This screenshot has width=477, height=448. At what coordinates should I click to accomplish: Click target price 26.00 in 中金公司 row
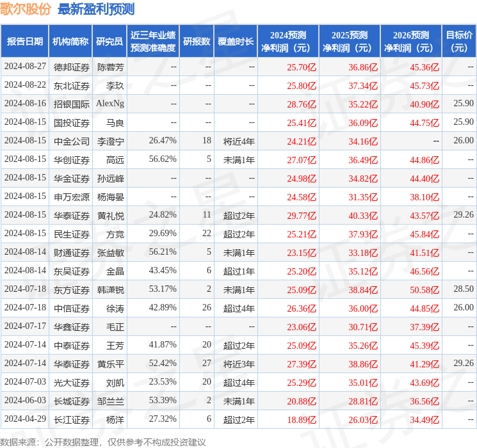(464, 141)
